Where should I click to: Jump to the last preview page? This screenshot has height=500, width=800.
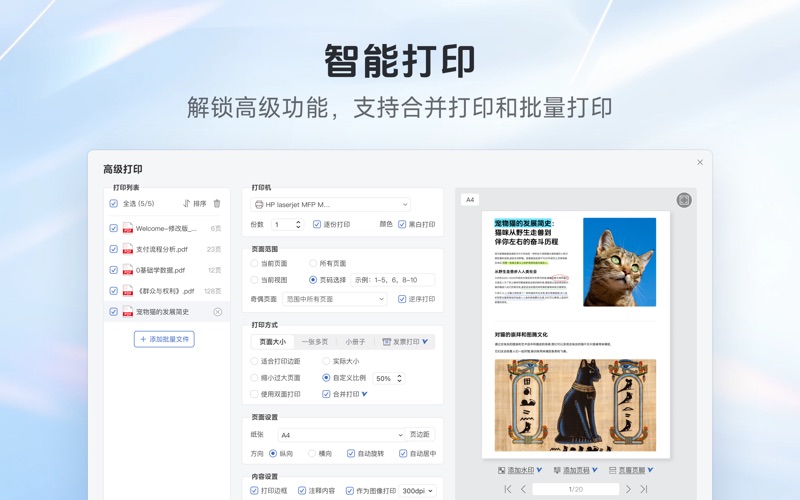[644, 489]
